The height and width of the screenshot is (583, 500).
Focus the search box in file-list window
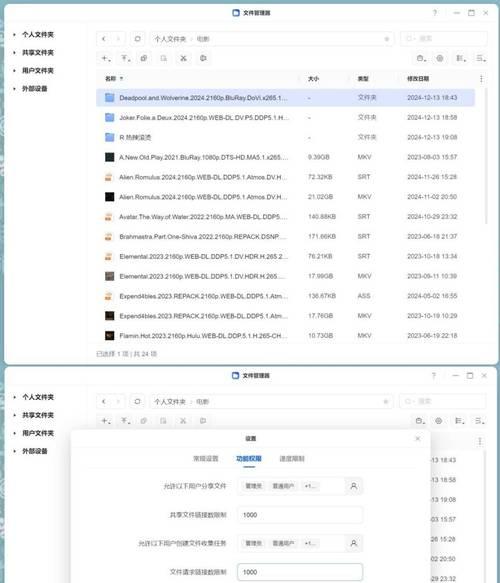coord(444,39)
